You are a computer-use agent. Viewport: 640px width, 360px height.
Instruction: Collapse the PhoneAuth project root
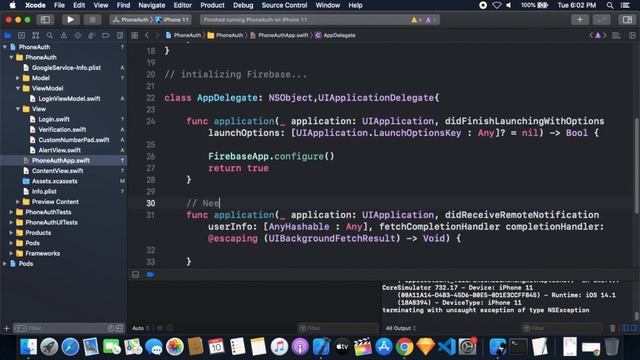4,47
